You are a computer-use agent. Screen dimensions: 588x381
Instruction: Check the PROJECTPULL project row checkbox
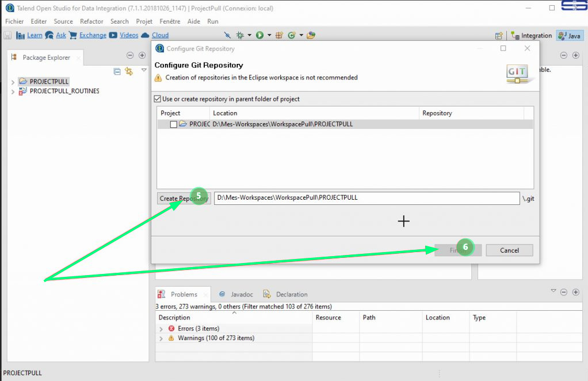tap(174, 124)
